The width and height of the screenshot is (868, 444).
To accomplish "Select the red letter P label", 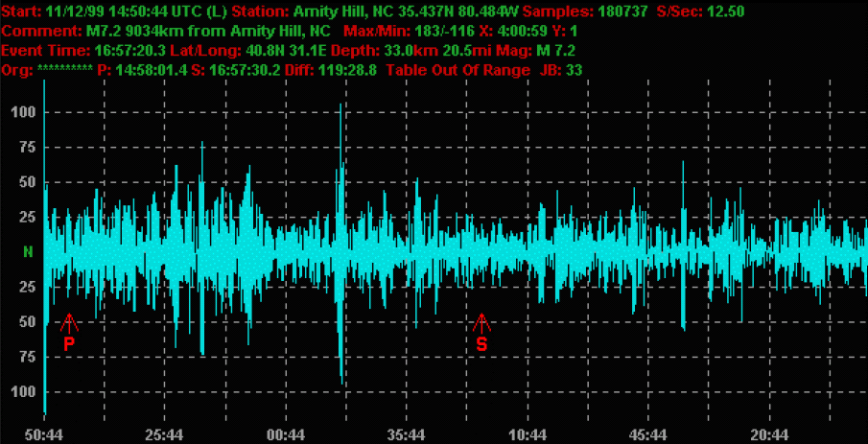I will pyautogui.click(x=69, y=342).
